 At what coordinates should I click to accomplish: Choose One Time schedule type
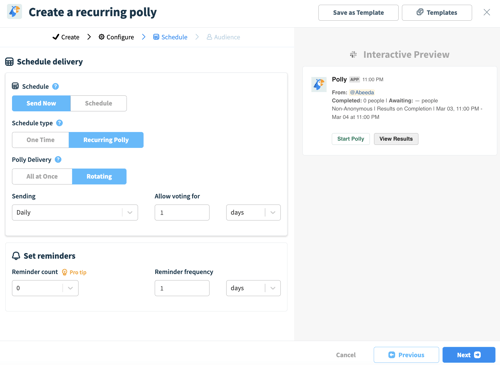click(41, 140)
